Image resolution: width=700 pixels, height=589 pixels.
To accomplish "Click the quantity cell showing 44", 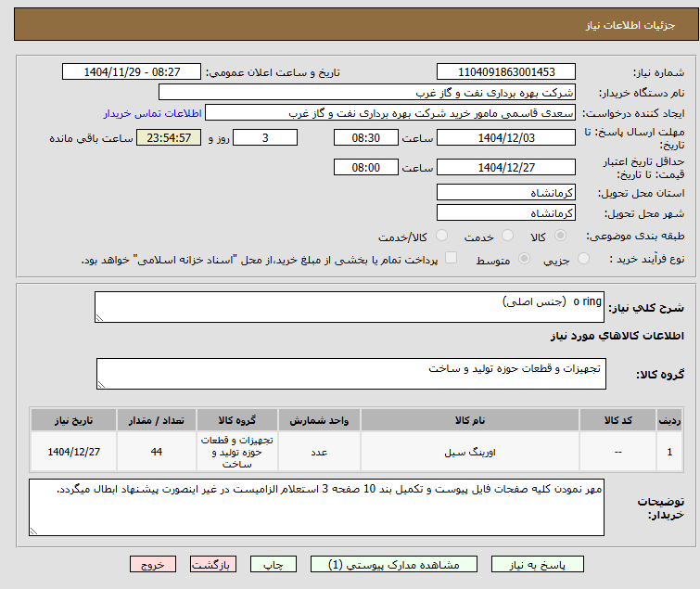I will pyautogui.click(x=157, y=452).
